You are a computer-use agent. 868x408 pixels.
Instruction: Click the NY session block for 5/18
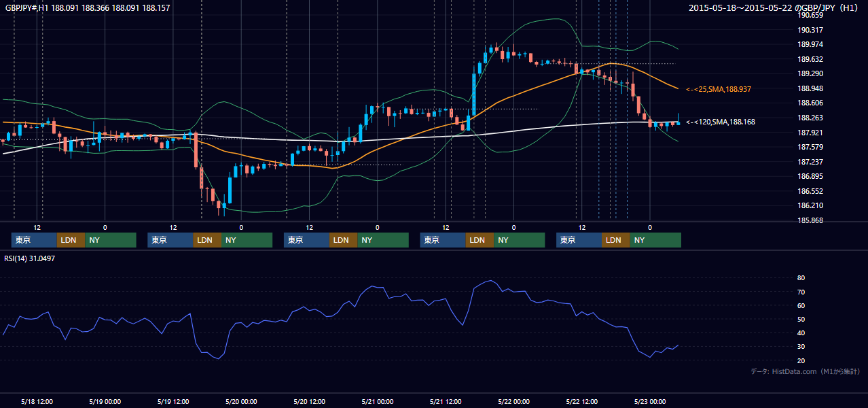pos(111,240)
